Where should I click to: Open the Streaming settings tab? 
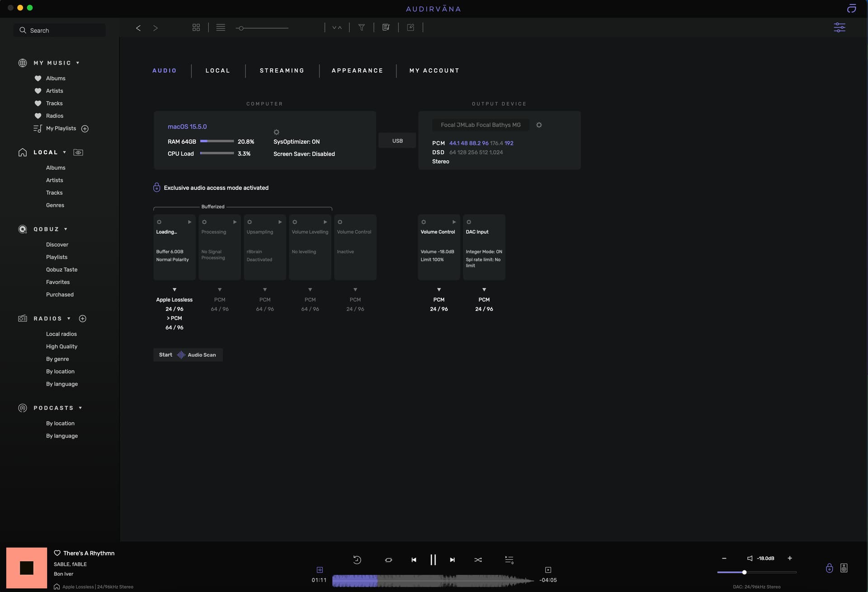(282, 71)
